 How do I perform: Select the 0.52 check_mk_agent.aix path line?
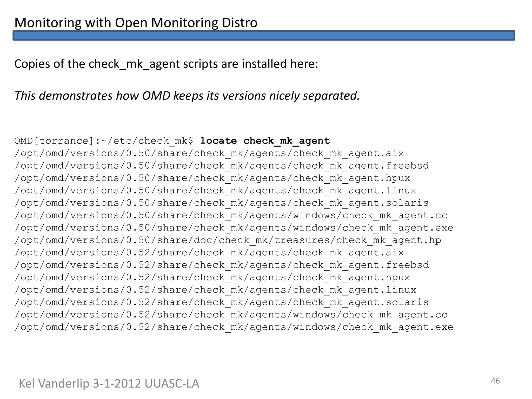tap(209, 252)
